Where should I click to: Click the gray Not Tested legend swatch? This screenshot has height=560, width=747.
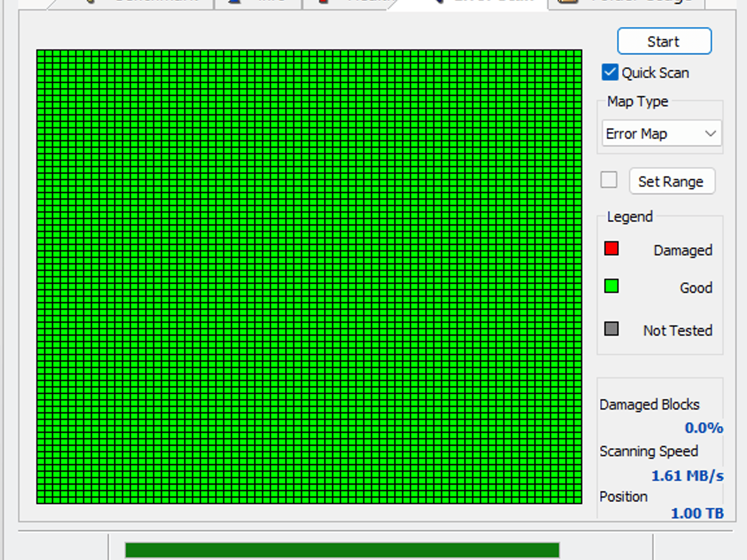pos(611,328)
